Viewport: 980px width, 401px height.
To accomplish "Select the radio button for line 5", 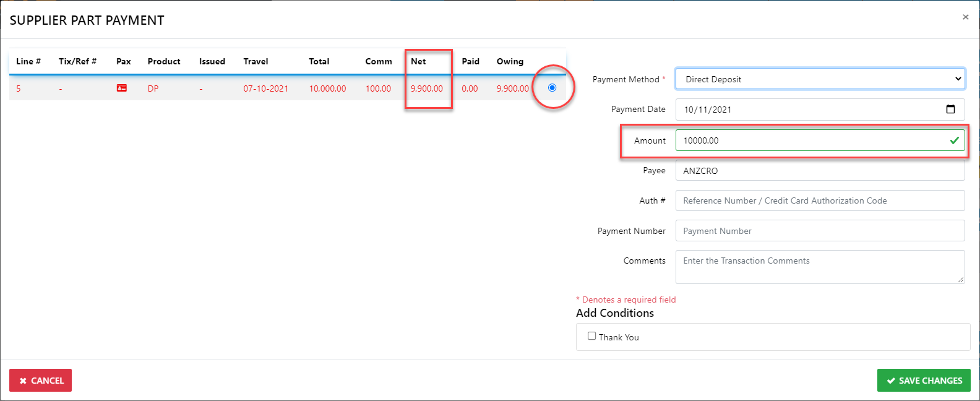I will point(552,88).
